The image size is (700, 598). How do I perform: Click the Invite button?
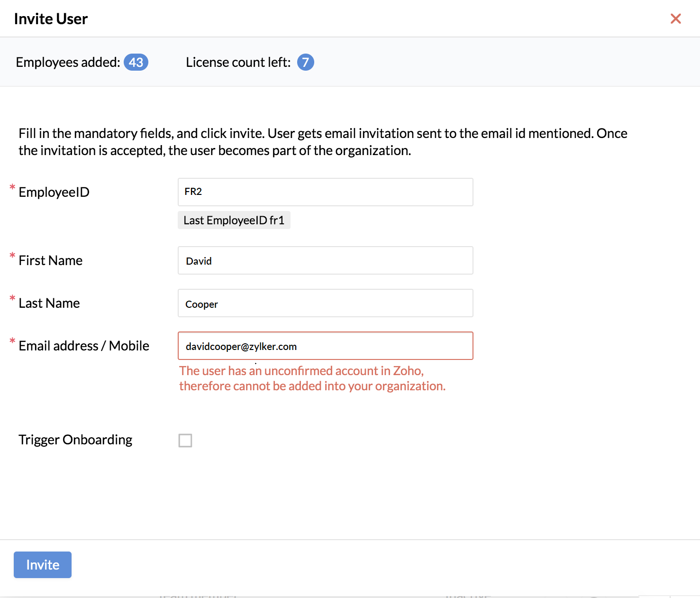coord(43,565)
